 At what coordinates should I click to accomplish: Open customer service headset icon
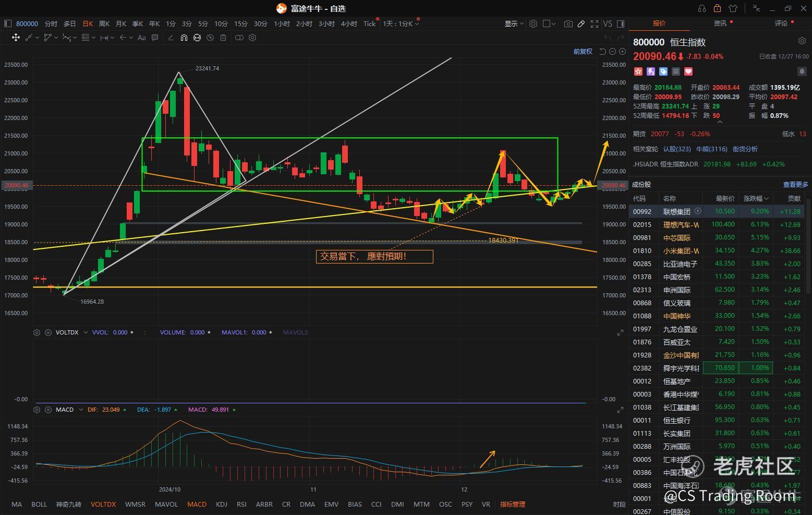point(701,8)
